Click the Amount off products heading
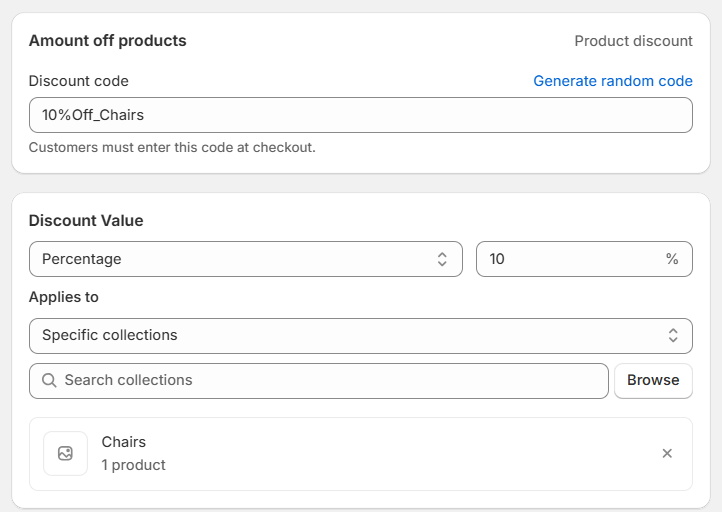The image size is (722, 512). [108, 41]
